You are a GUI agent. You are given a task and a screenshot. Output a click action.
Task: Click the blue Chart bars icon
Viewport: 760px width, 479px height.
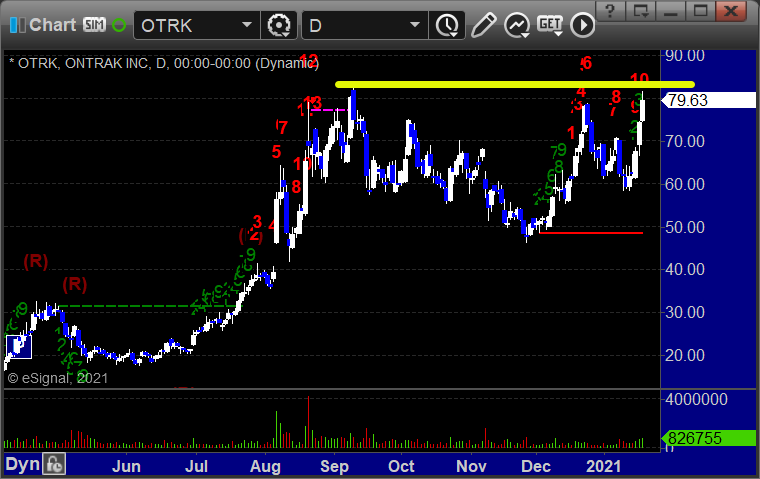[x=17, y=25]
